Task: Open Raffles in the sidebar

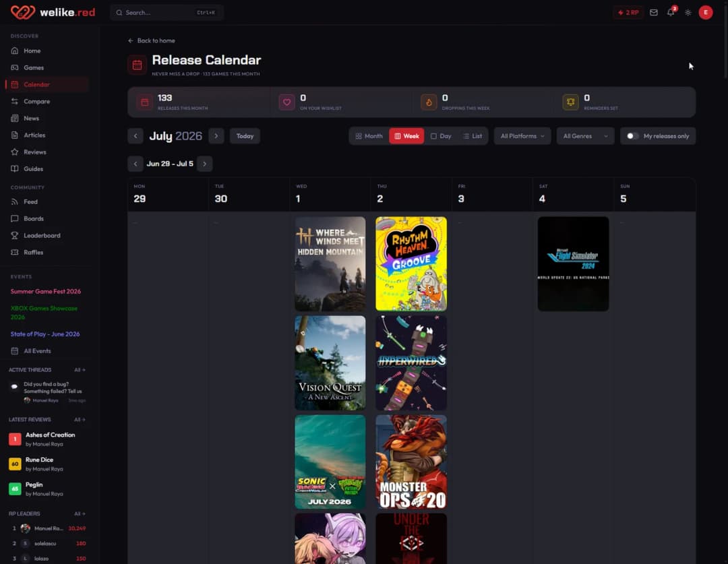Action: (47, 252)
